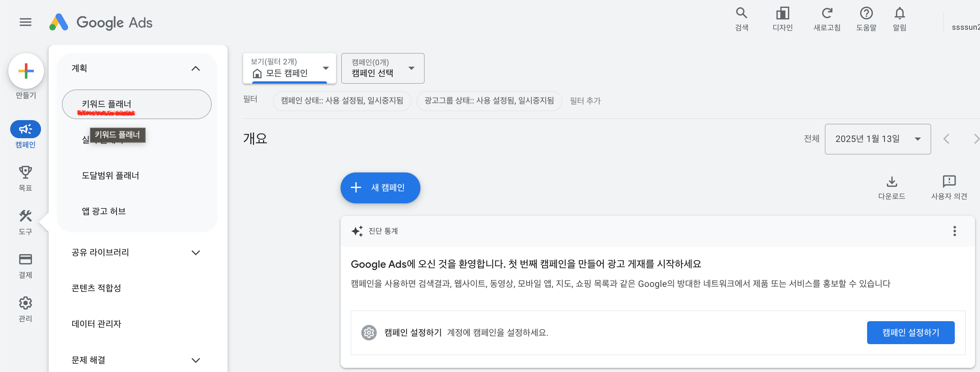This screenshot has width=980, height=372.
Task: Select 도달범위 플래너 menu item
Action: (x=110, y=175)
